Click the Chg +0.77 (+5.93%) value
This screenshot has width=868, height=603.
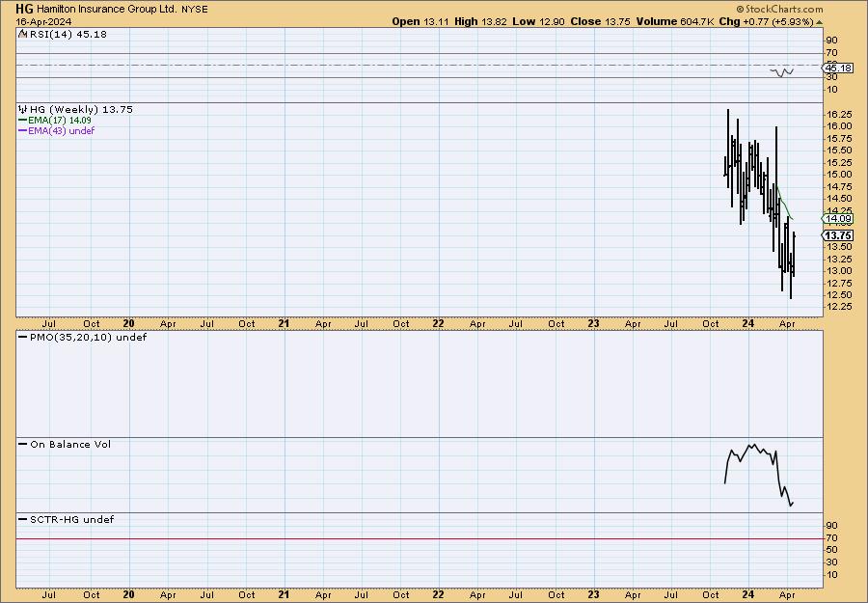click(765, 21)
